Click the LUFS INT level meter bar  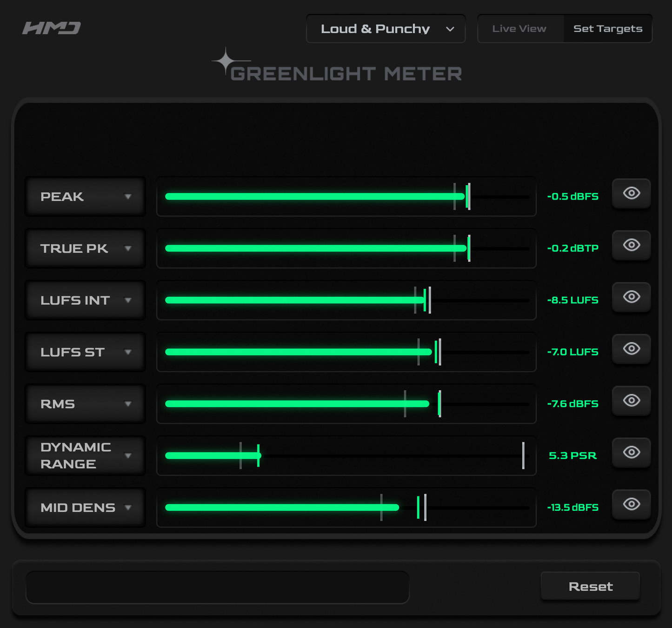pos(346,301)
